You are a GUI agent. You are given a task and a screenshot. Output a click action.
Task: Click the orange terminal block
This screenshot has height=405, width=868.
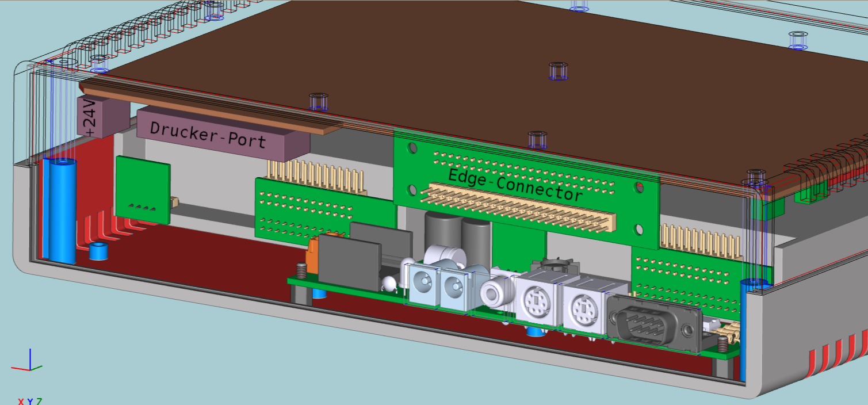(313, 253)
